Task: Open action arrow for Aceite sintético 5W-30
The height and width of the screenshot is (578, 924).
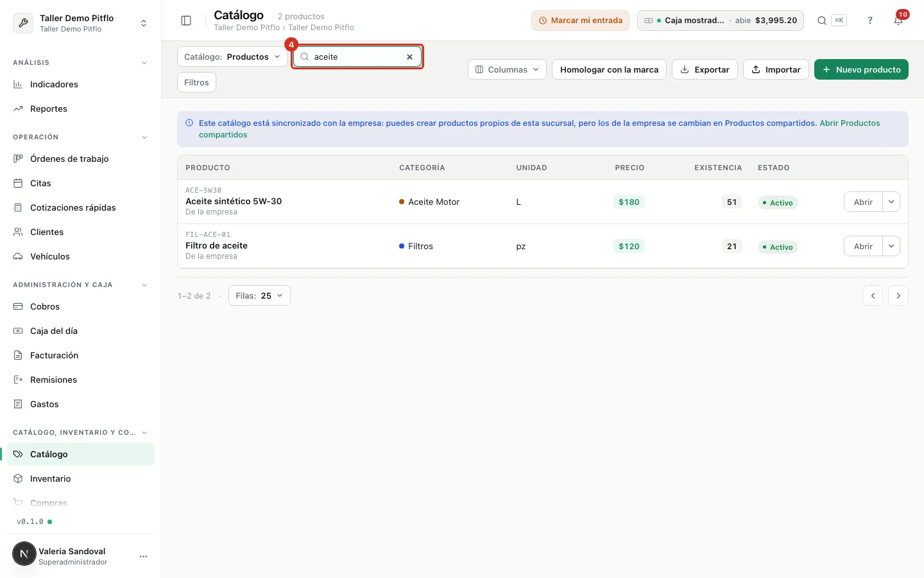Action: click(891, 202)
